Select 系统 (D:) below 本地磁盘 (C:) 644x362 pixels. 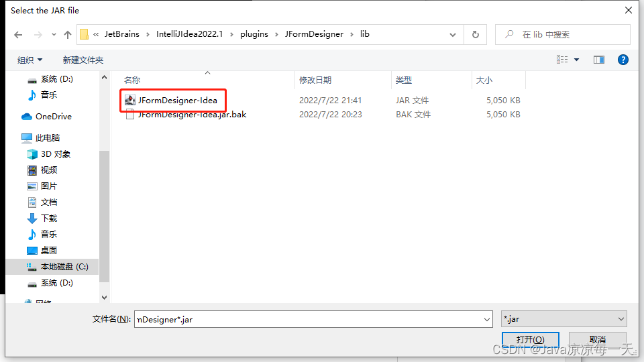click(56, 283)
